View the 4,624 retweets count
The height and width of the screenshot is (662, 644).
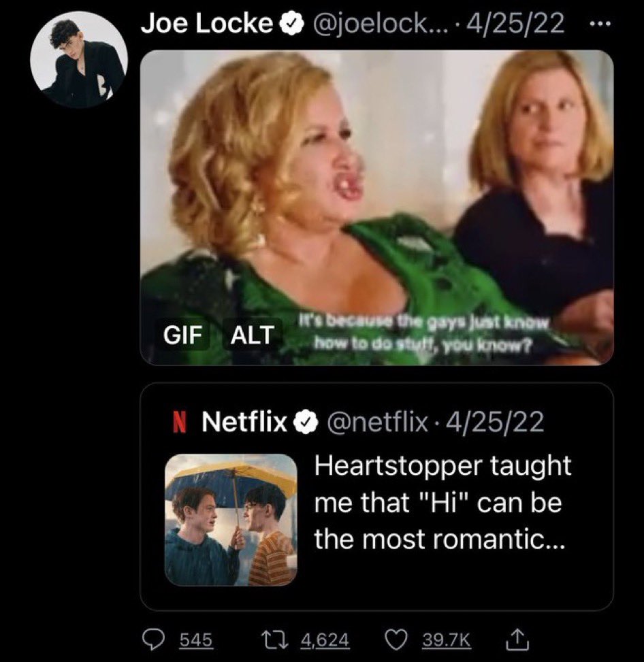[x=325, y=640]
